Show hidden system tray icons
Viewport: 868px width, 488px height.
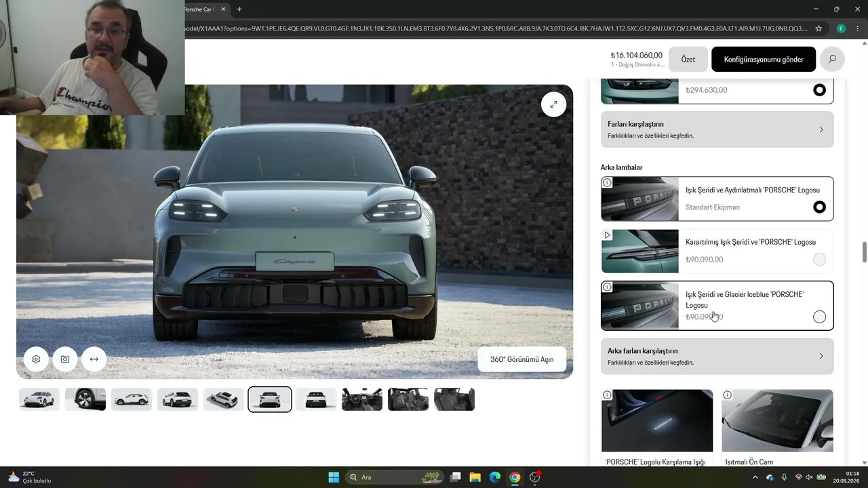[x=755, y=477]
